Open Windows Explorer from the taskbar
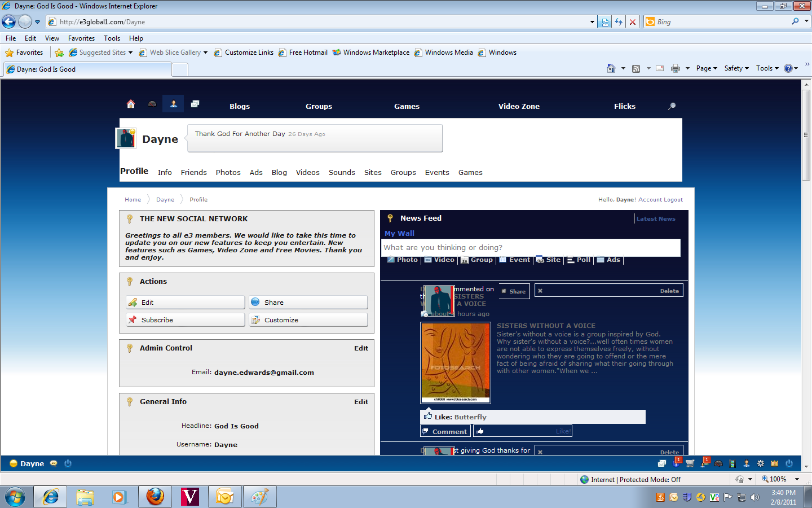This screenshot has width=812, height=508. (85, 497)
